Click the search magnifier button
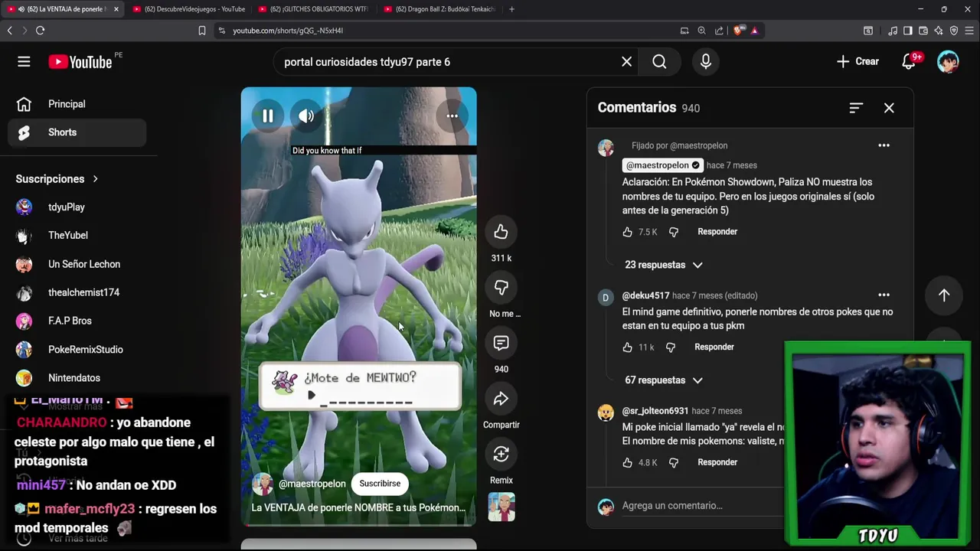This screenshot has width=980, height=551. point(659,62)
